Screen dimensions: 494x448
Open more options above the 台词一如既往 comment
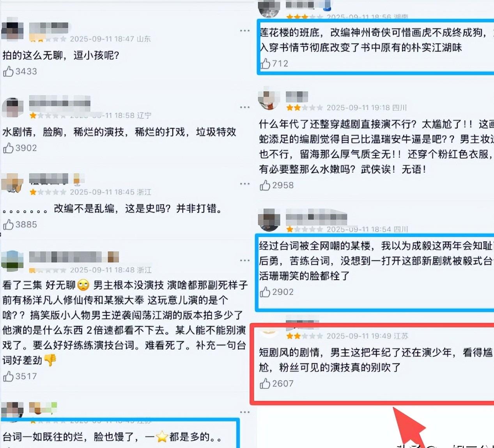[245, 412]
